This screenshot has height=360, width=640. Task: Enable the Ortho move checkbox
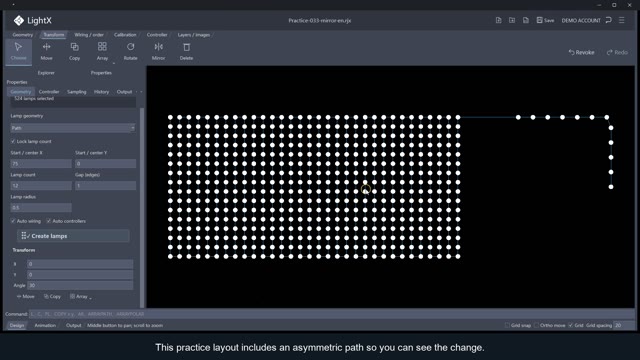[536, 325]
